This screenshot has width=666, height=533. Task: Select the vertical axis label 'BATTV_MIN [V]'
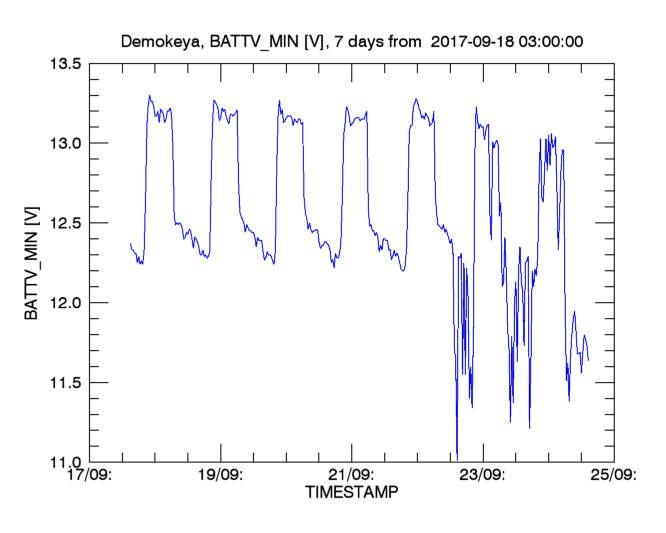32,262
